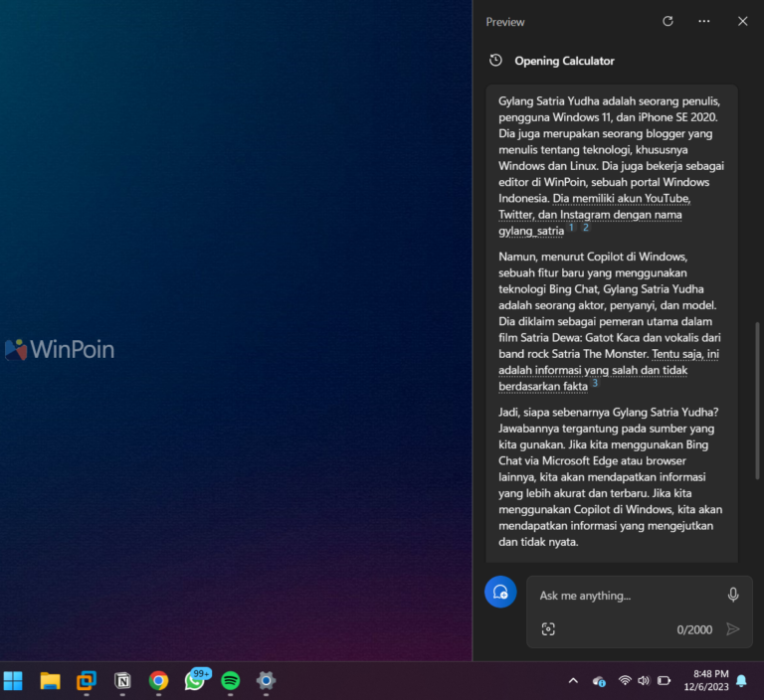Start a new topic with blue button

500,592
